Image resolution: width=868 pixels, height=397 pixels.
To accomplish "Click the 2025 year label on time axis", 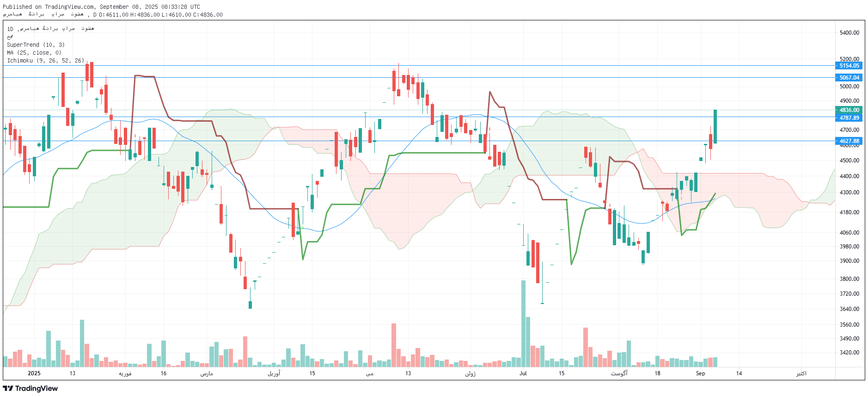I will pos(34,373).
